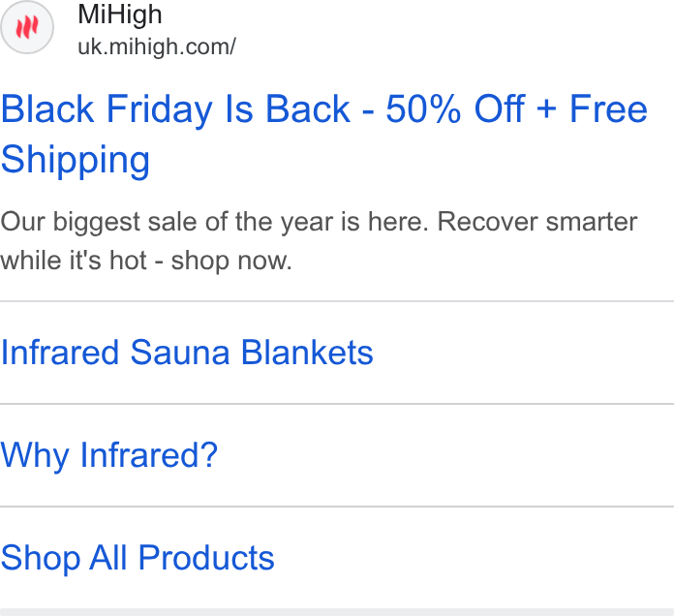Click the word 'Blankets' in the sitelink
This screenshot has height=616, width=674.
point(307,353)
